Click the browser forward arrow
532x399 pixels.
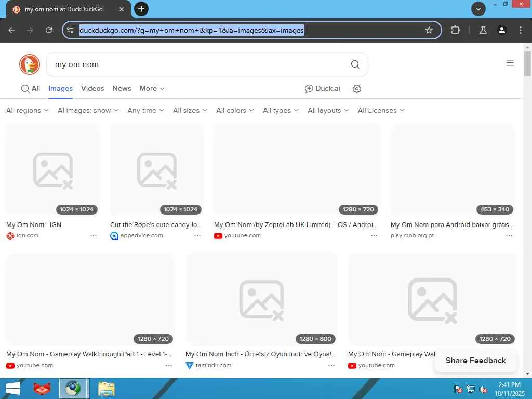(30, 30)
